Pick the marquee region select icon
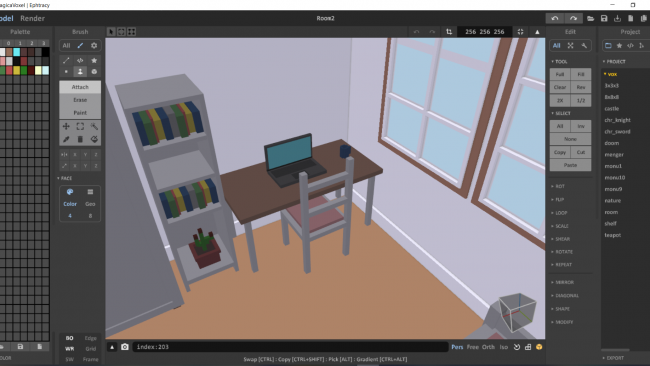The height and width of the screenshot is (366, 650). (x=80, y=126)
